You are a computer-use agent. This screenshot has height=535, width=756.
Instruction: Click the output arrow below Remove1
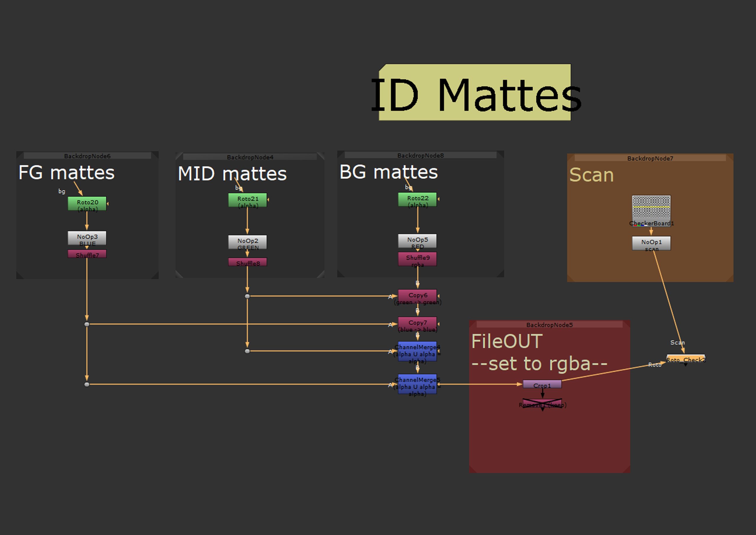click(542, 409)
